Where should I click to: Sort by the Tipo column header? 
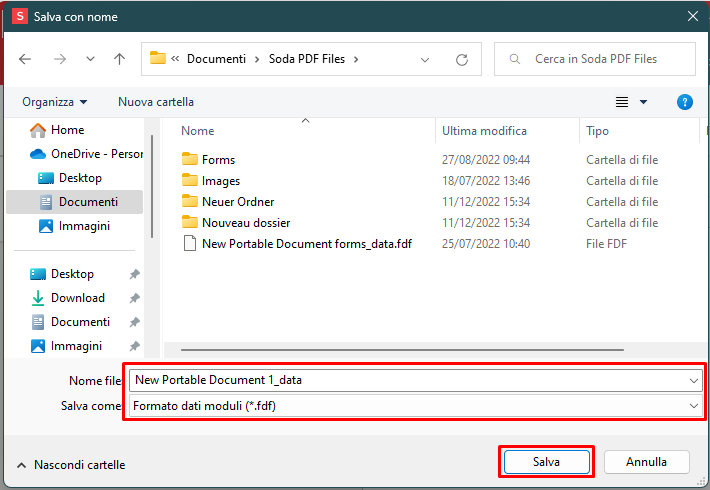(597, 131)
